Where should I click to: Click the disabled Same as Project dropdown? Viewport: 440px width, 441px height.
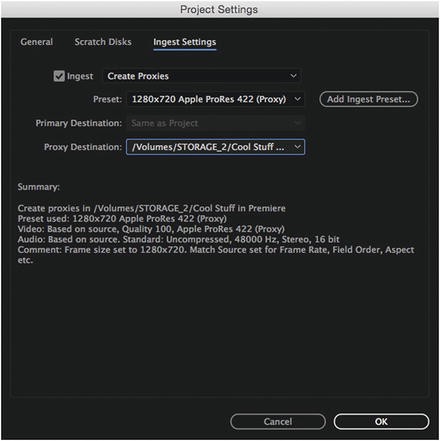click(215, 123)
